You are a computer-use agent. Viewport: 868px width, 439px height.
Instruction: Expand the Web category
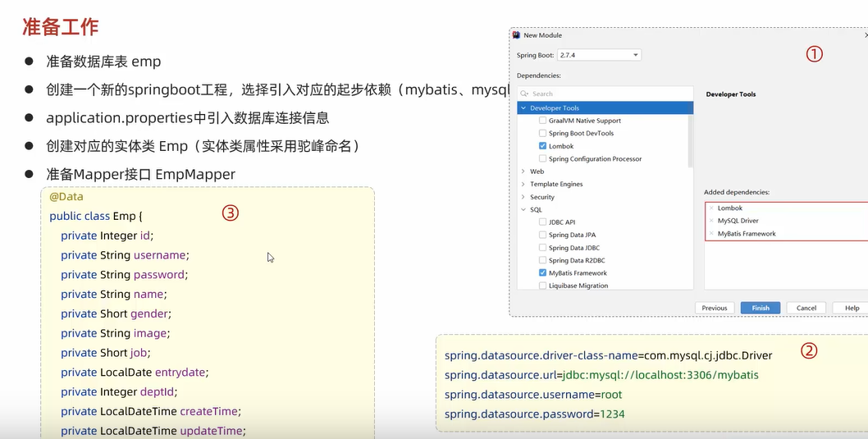[523, 171]
